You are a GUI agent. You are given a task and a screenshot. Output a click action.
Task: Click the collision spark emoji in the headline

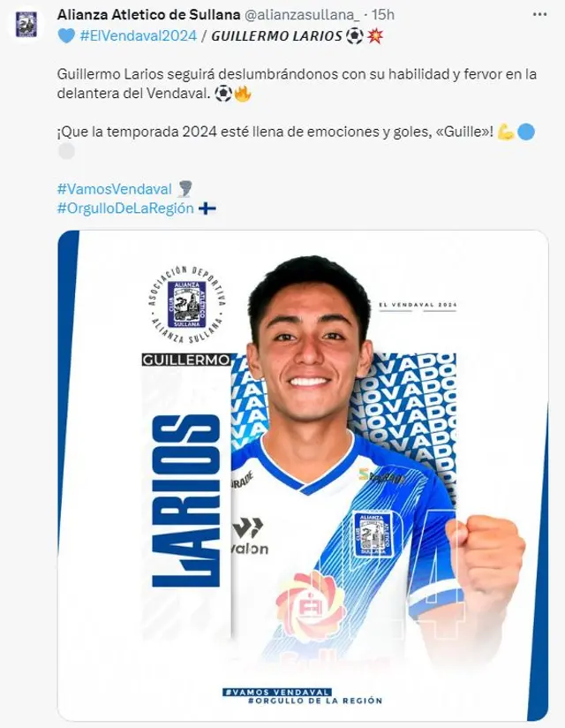[x=374, y=35]
